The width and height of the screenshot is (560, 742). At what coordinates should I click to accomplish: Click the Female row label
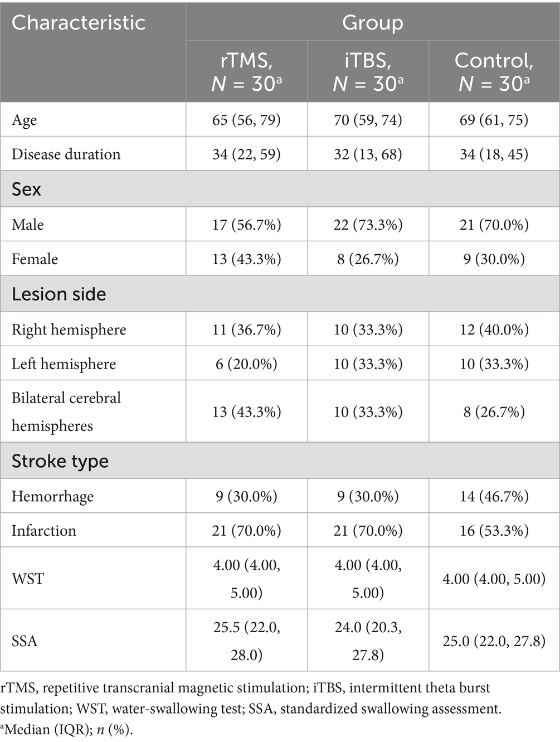coord(35,259)
